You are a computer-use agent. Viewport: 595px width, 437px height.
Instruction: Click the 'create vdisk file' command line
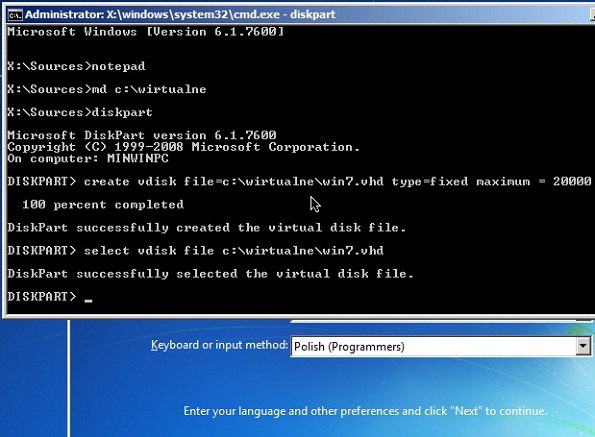299,181
